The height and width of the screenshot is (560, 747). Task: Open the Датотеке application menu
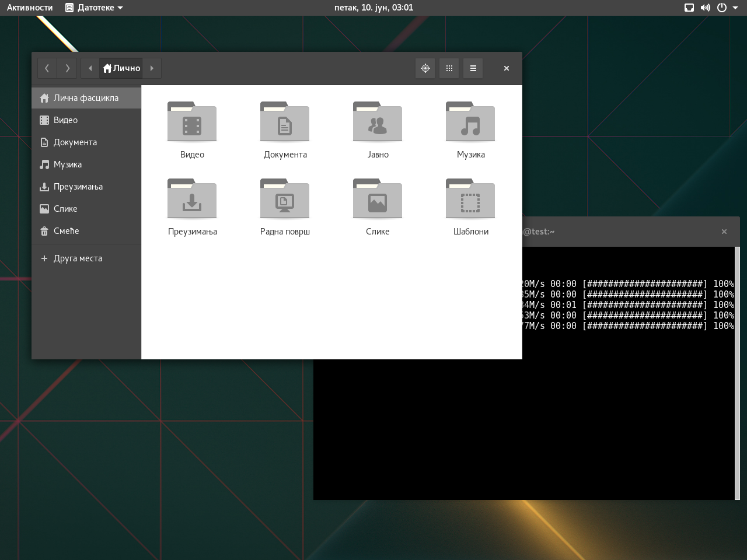pyautogui.click(x=94, y=8)
